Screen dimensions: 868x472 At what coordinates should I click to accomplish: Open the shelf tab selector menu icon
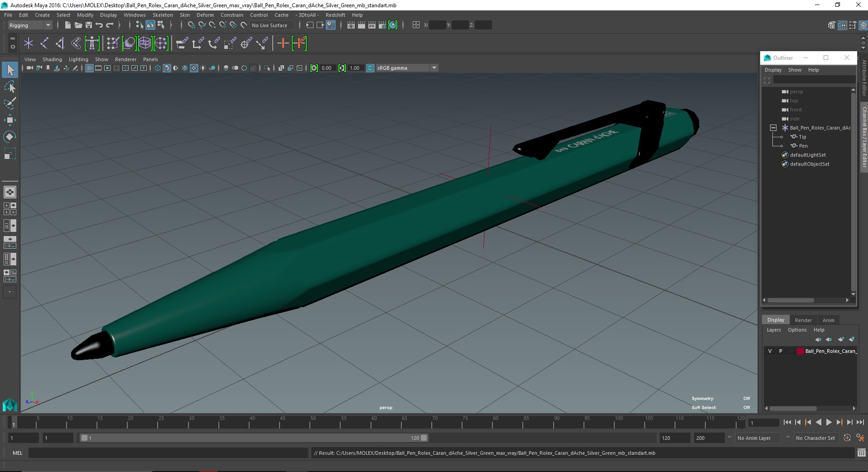tap(12, 39)
